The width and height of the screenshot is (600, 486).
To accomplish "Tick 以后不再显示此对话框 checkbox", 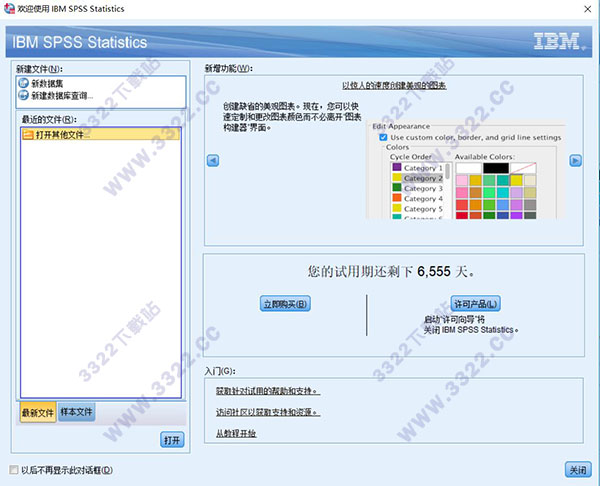I will click(14, 470).
